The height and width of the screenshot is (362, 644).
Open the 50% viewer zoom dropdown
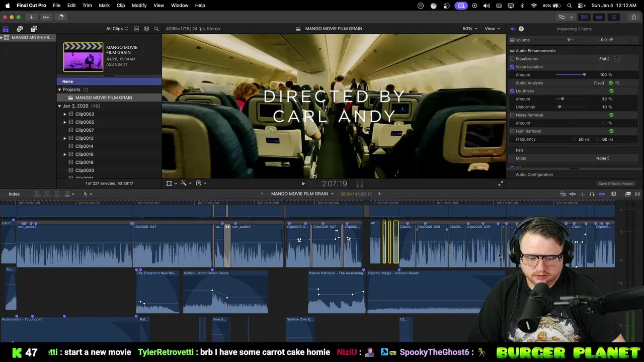click(x=470, y=29)
